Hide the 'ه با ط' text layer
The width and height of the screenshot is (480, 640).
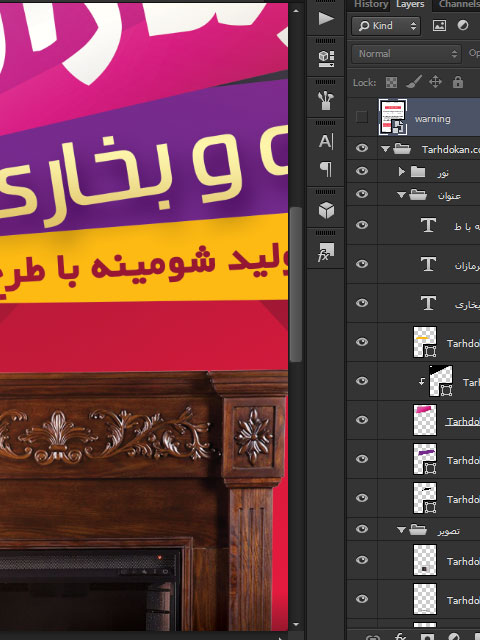pos(362,225)
